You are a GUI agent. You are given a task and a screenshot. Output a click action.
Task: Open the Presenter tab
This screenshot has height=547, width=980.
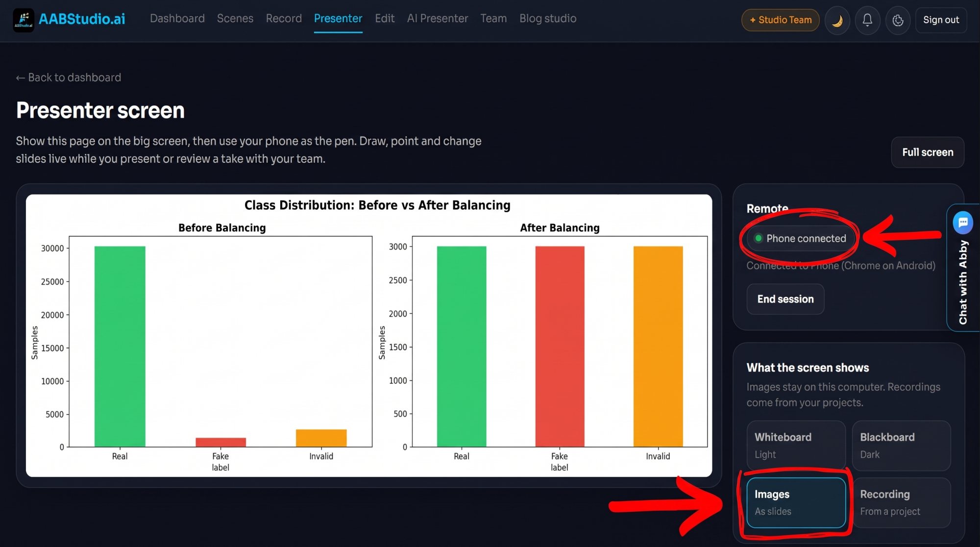click(x=338, y=19)
